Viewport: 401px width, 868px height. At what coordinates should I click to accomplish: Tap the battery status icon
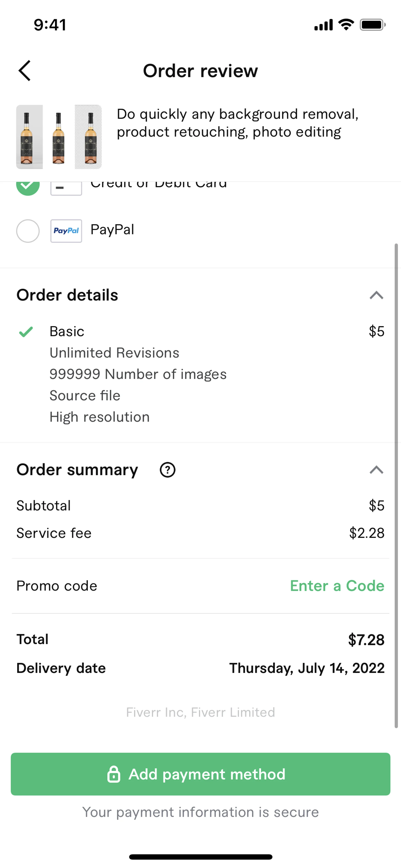tap(372, 25)
